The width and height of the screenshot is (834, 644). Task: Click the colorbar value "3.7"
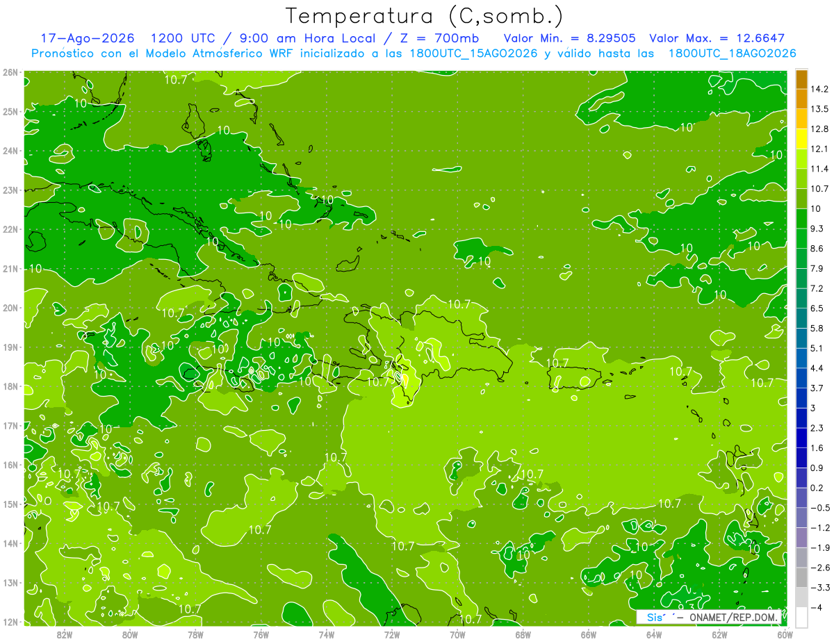(x=817, y=388)
